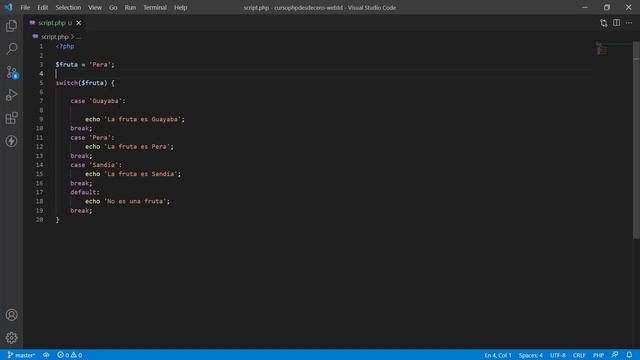
Task: Click 'break;' on line 19
Action: coord(81,211)
